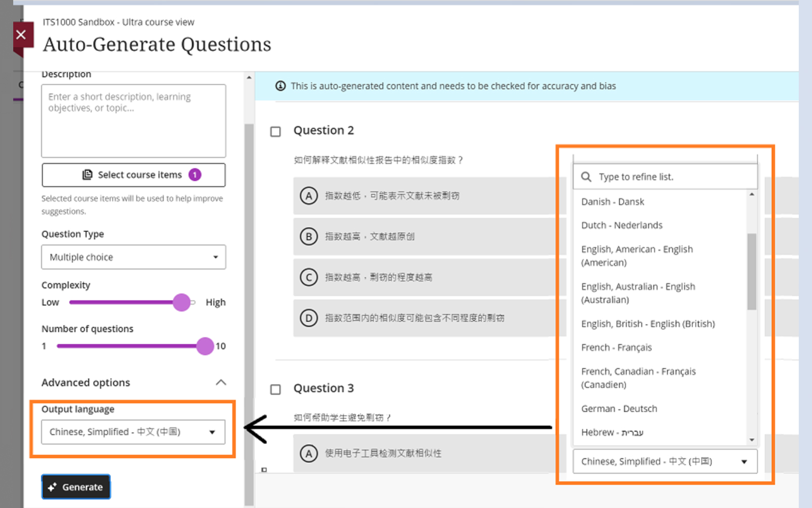Image resolution: width=812 pixels, height=508 pixels.
Task: Choose German - Deutsch from the language list
Action: coord(619,408)
